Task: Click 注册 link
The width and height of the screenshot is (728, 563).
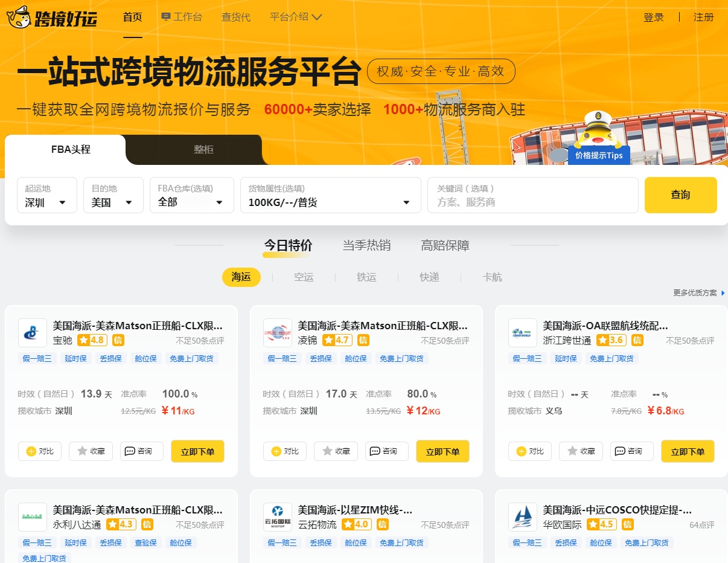Action: (704, 17)
